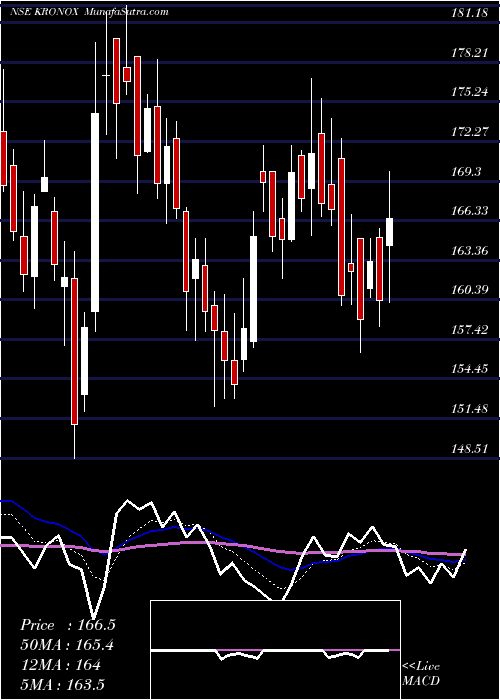This screenshot has width=500, height=700.
Task: Click the 172.27 price axis label
Action: (468, 132)
